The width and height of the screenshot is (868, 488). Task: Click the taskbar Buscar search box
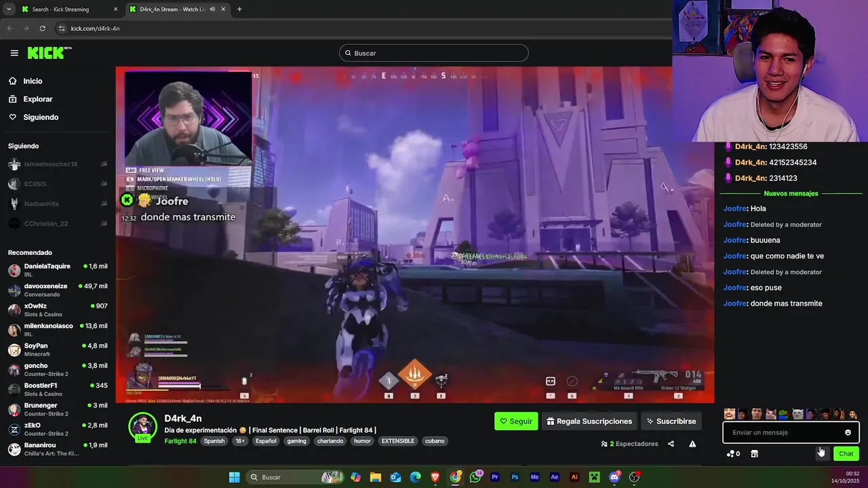[294, 477]
